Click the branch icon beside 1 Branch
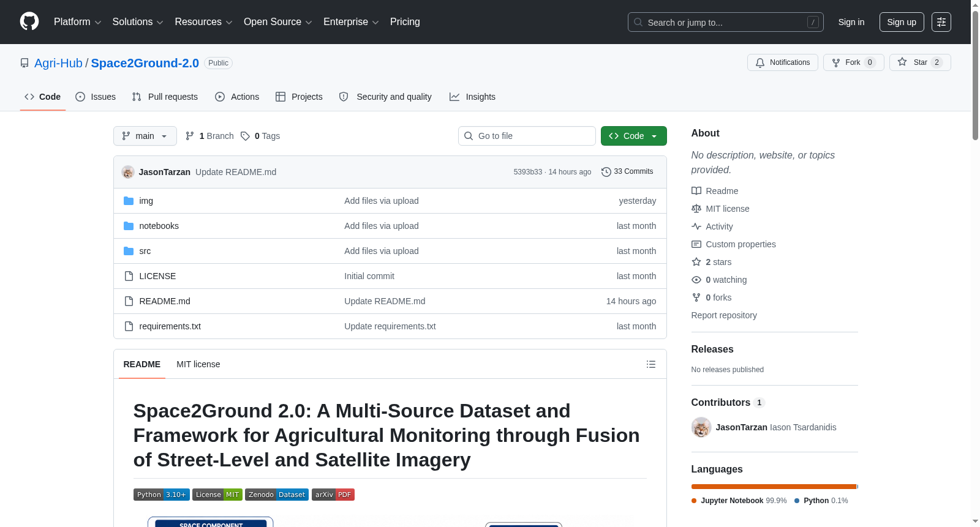The width and height of the screenshot is (980, 527). click(190, 136)
